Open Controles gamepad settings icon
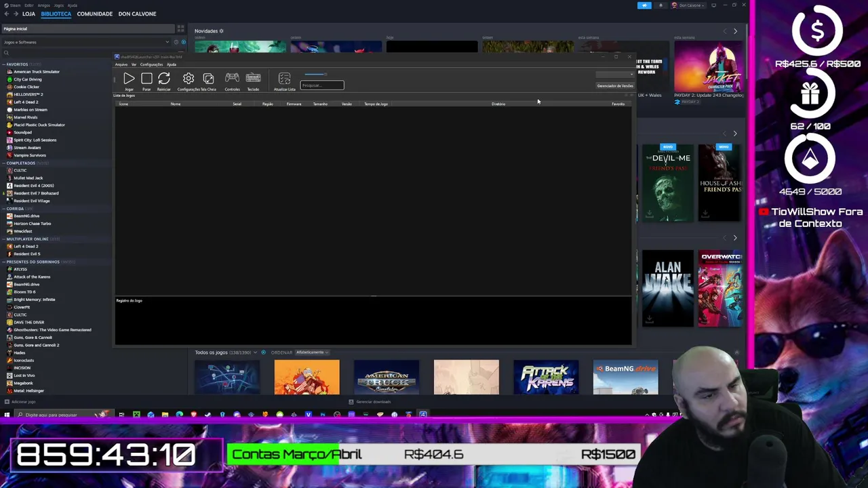The width and height of the screenshot is (868, 488). tap(232, 79)
